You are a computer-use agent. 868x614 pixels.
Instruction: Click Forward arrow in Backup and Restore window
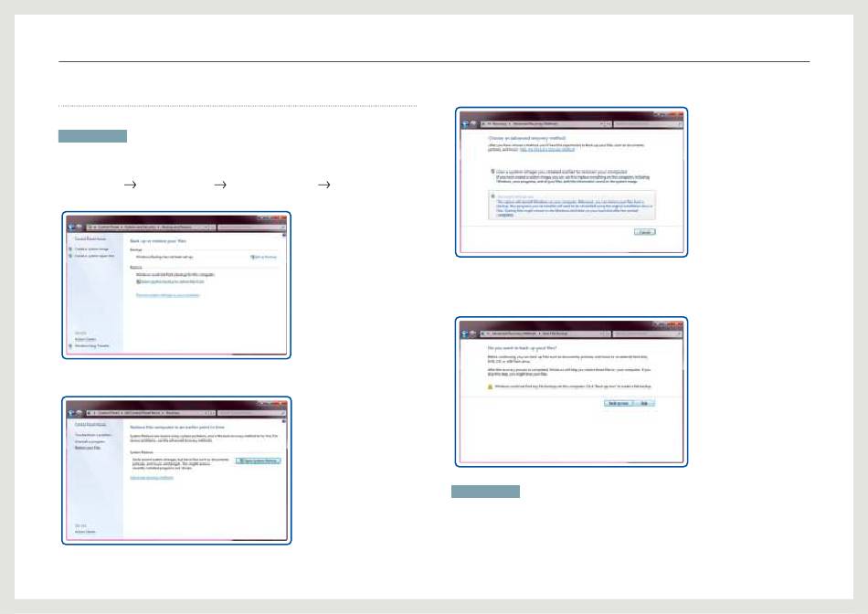point(79,227)
